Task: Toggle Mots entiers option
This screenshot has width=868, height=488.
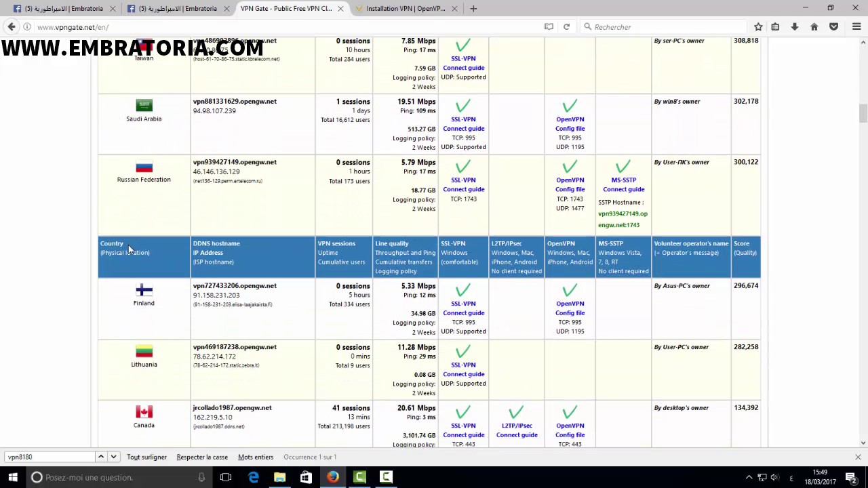Action: 256,457
